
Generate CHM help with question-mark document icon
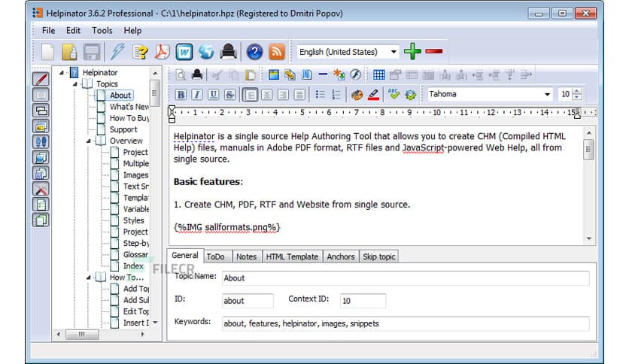point(141,52)
